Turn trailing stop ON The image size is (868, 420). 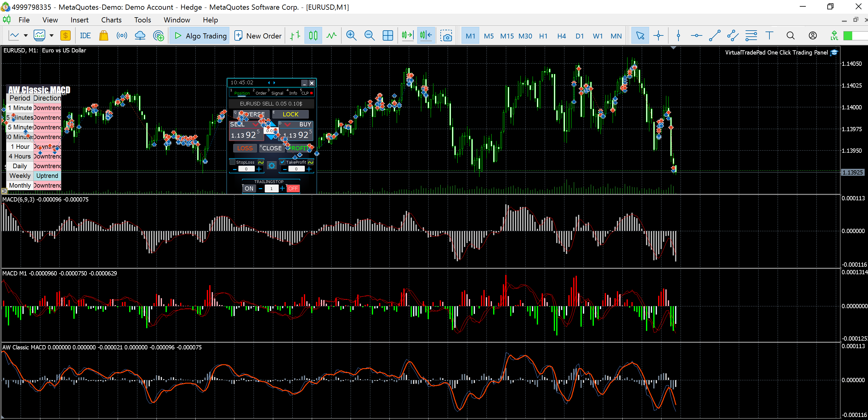249,188
